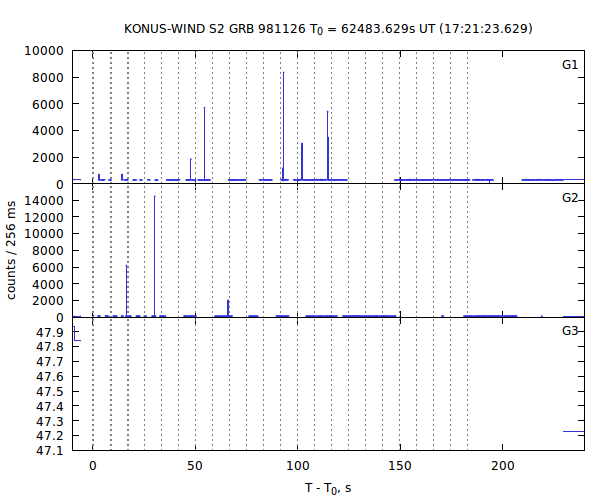Screen dimensions: 600x500
Task: Click the tallest G1 spike, above 8000 counts
Action: pos(283,125)
